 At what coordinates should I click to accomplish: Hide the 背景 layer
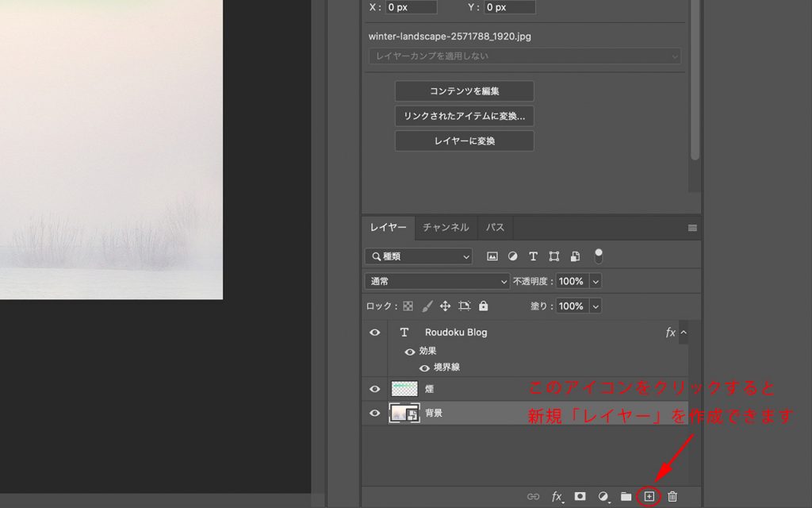375,413
